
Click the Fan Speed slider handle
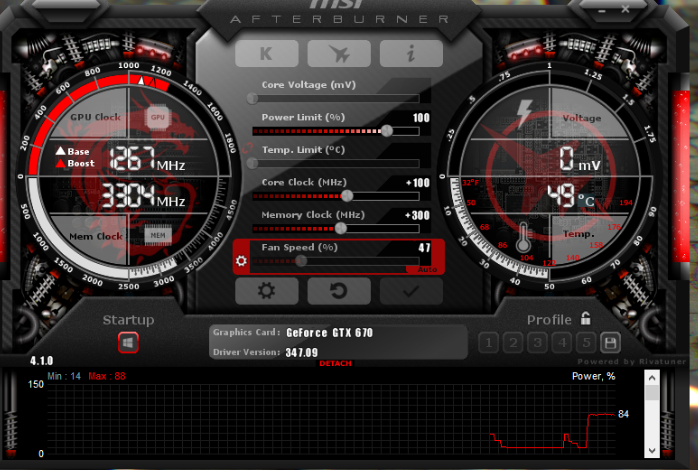coord(301,261)
